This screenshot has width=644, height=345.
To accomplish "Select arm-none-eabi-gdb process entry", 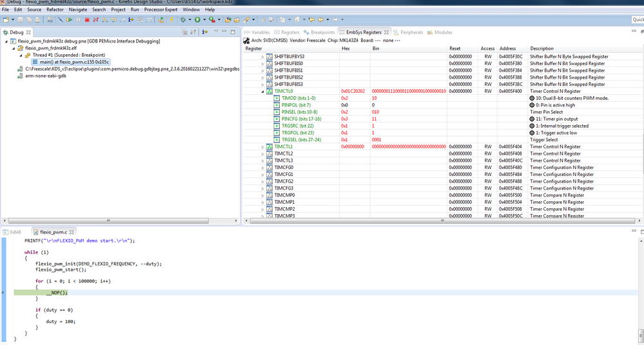I will coord(46,76).
